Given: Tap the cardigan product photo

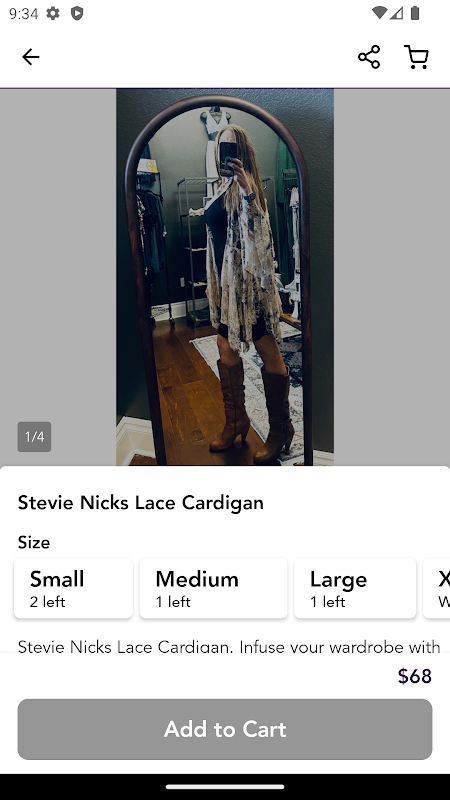Looking at the screenshot, I should [x=225, y=277].
